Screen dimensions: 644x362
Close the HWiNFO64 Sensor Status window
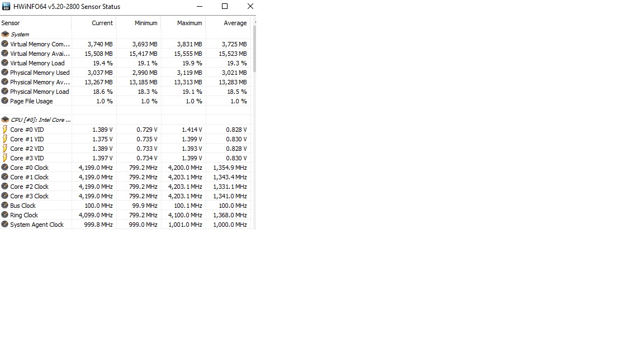[250, 6]
